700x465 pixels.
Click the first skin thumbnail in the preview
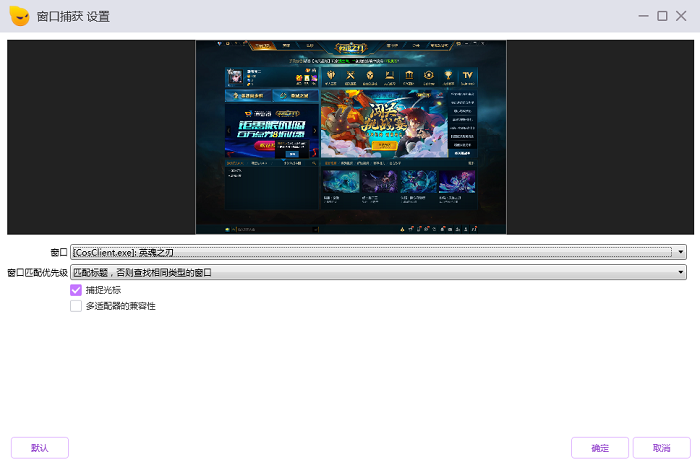pyautogui.click(x=341, y=182)
